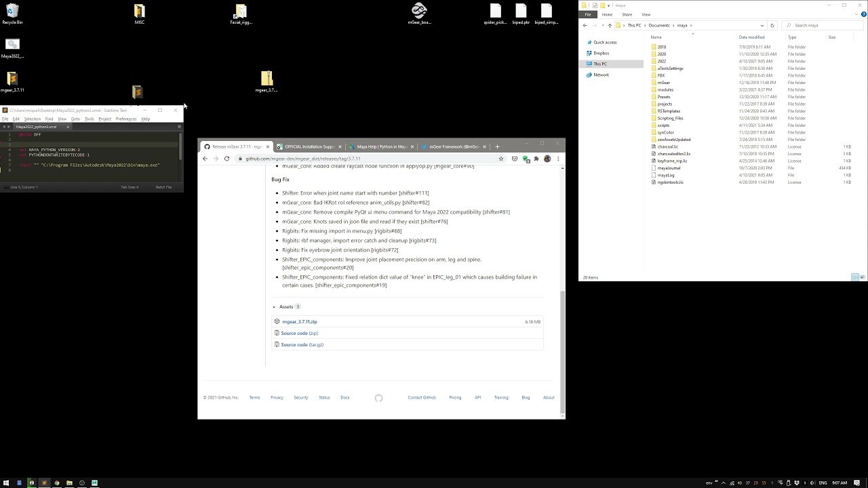868x488 pixels.
Task: Open a new Chrome tab with plus
Action: tap(497, 146)
